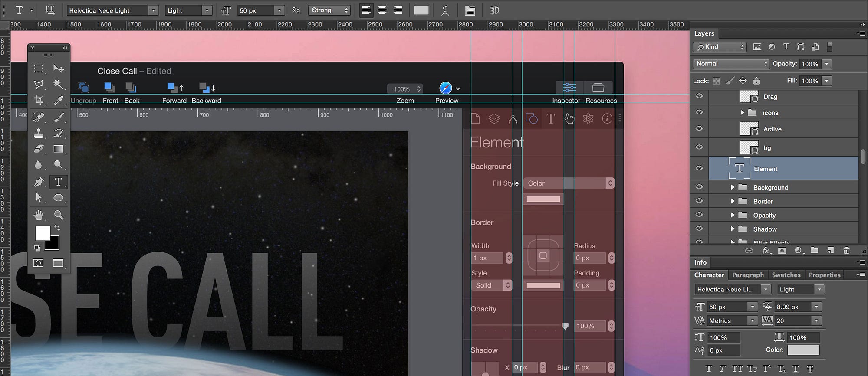Open the Character tab

point(709,275)
